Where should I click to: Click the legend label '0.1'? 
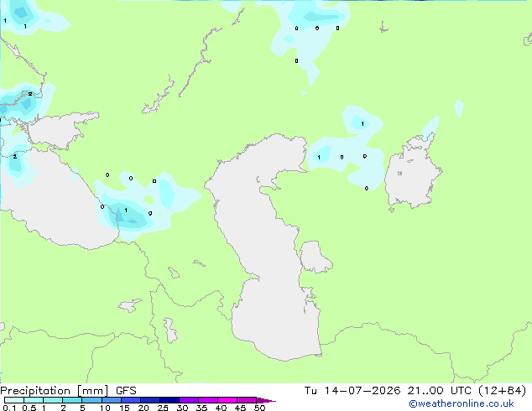tap(9, 408)
